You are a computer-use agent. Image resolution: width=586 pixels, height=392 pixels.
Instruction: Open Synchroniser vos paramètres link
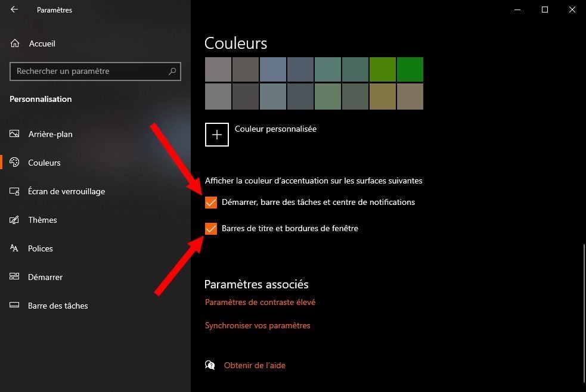tap(258, 325)
